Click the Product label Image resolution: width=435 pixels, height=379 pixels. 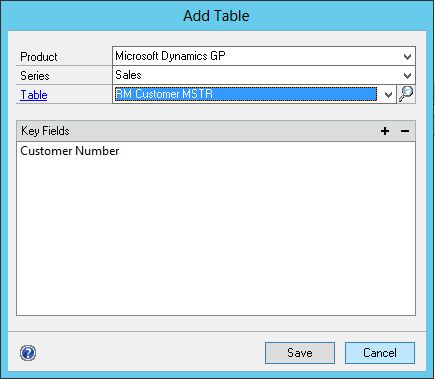tap(39, 57)
